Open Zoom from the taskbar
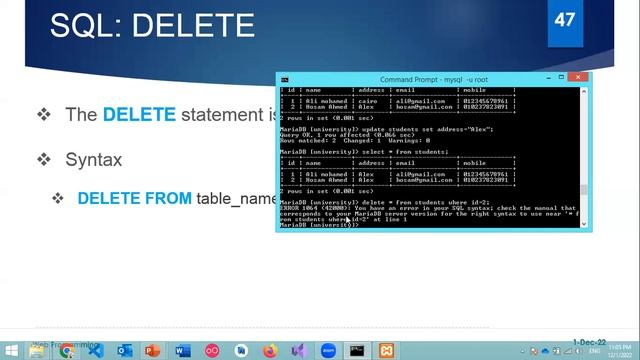 coord(328,351)
